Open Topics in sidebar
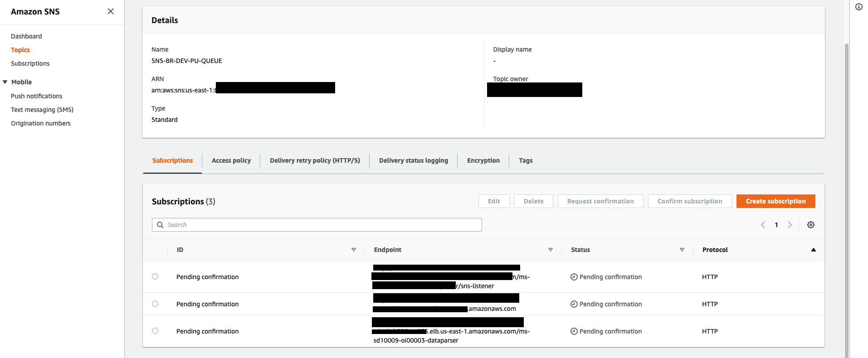 tap(20, 50)
